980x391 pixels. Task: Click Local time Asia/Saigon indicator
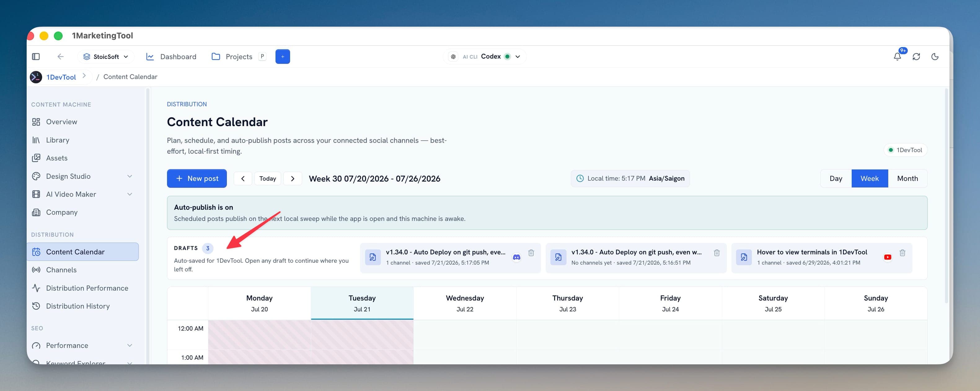coord(630,178)
